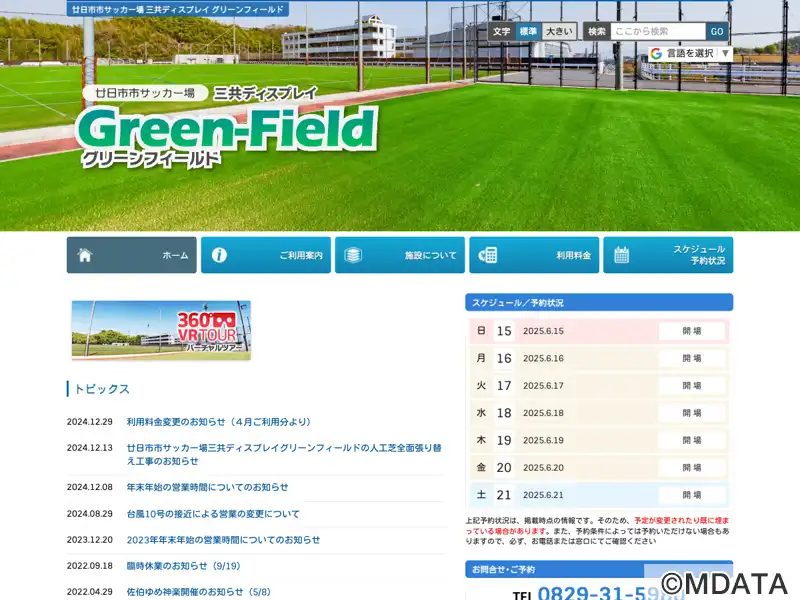Click the calendar icon for スケジュール予約状況
This screenshot has width=800, height=600.
pos(621,255)
